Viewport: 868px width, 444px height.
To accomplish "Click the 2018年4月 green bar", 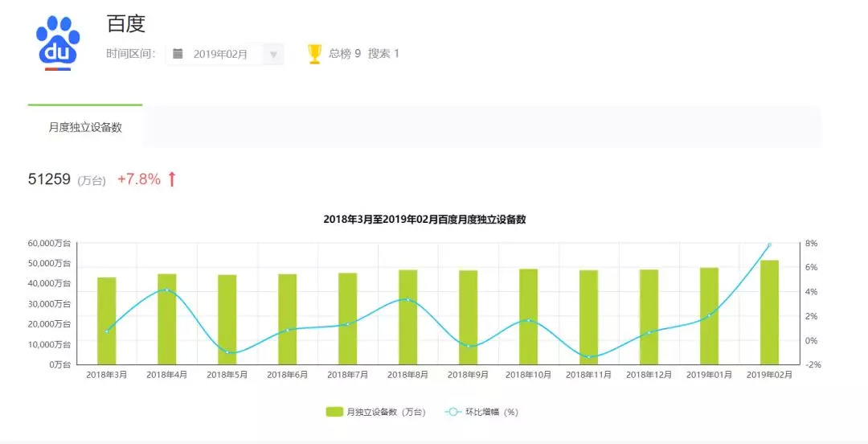I will click(x=167, y=319).
